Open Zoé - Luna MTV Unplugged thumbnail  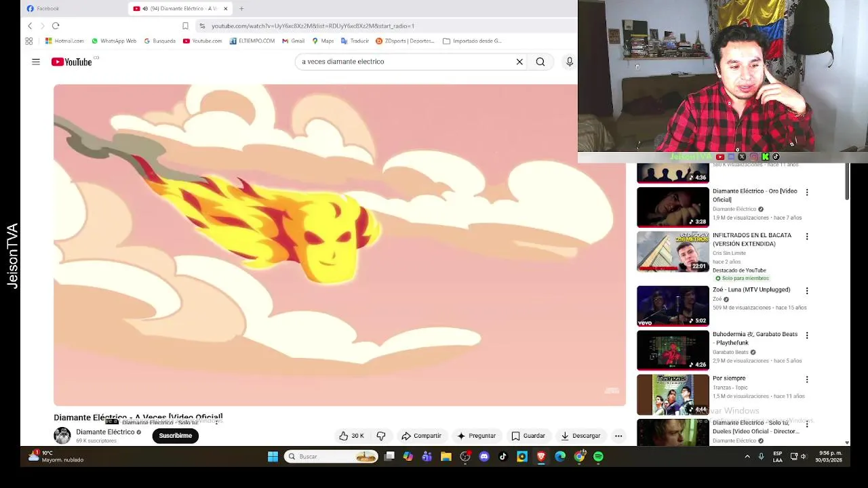pos(673,306)
